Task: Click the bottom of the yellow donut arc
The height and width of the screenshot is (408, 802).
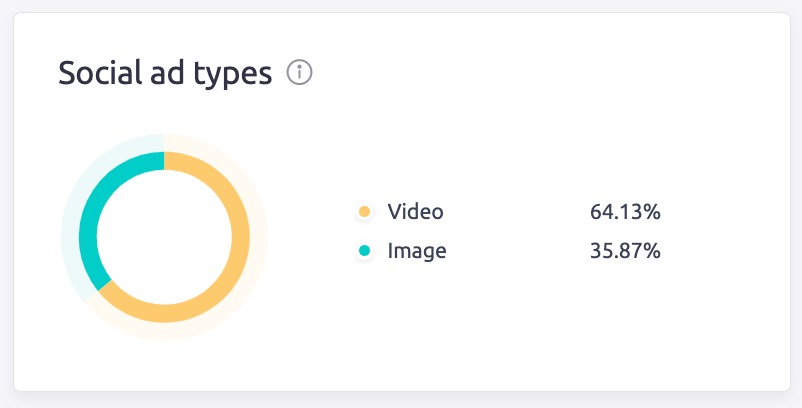Action: [x=164, y=314]
